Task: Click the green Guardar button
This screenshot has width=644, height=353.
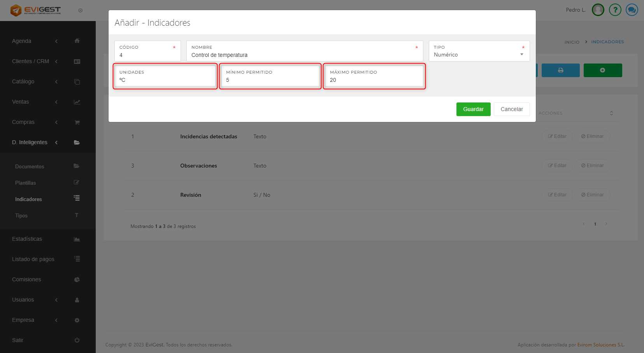Action: pyautogui.click(x=473, y=109)
